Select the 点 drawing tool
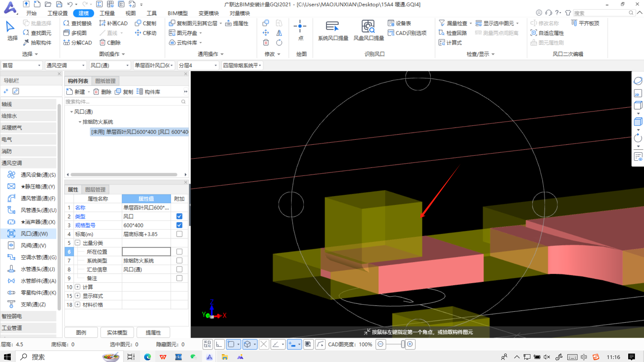This screenshot has height=362, width=644. (x=300, y=26)
